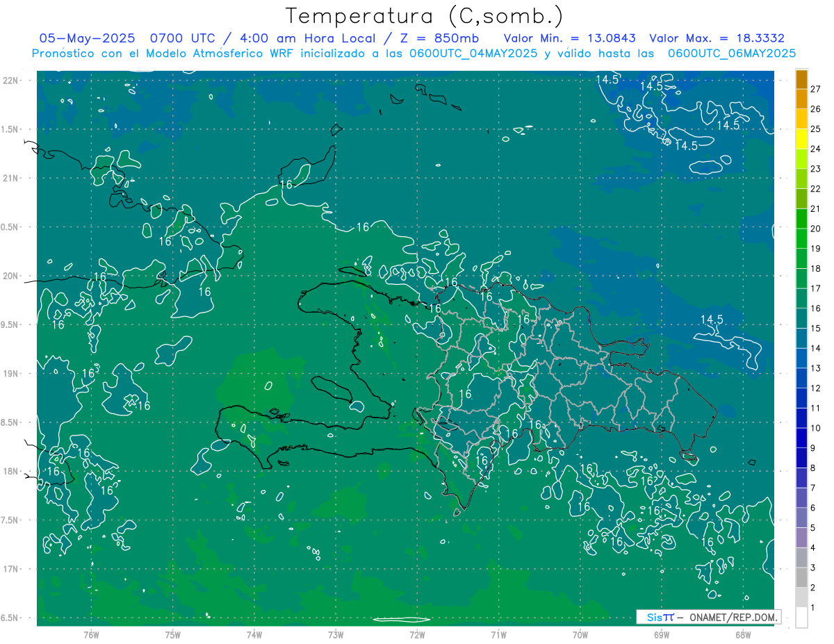The width and height of the screenshot is (834, 644).
Task: Click the color scale label 13
Action: tap(816, 368)
